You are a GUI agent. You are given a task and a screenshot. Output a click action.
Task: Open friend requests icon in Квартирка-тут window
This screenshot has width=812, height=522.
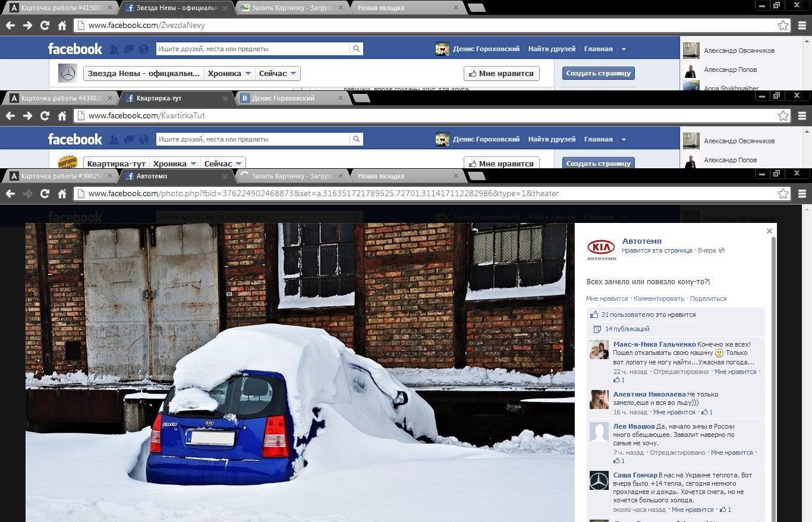114,140
